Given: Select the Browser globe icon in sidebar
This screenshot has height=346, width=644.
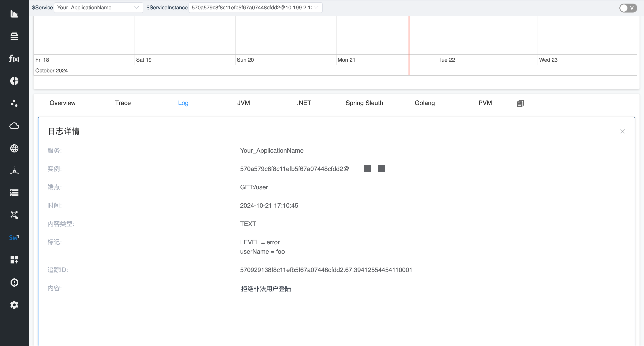Looking at the screenshot, I should pyautogui.click(x=14, y=148).
